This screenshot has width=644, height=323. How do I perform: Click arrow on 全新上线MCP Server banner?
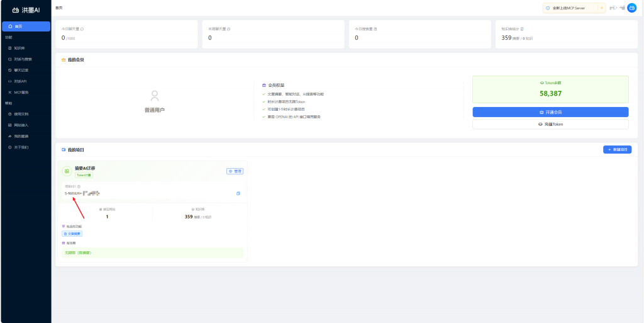tap(602, 8)
